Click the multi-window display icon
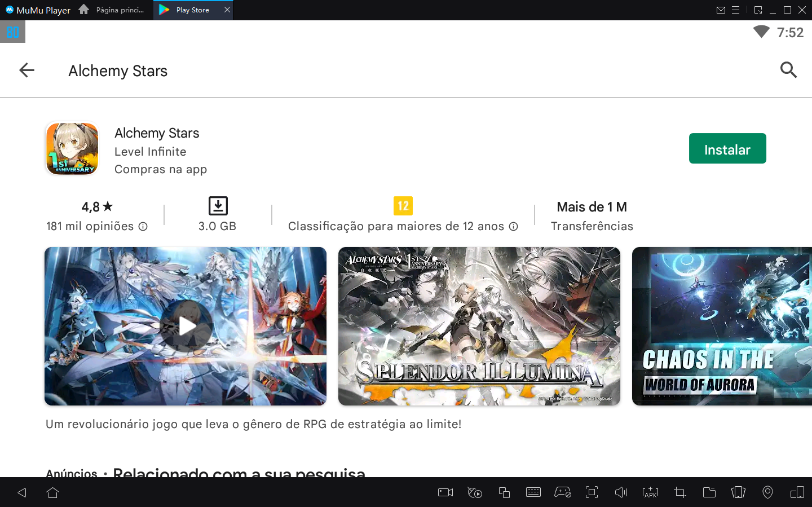Viewport: 812px width, 507px height. [797, 492]
